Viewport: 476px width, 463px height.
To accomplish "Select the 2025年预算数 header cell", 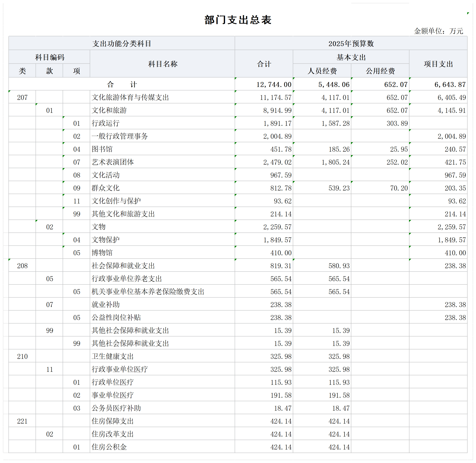I will pos(351,44).
